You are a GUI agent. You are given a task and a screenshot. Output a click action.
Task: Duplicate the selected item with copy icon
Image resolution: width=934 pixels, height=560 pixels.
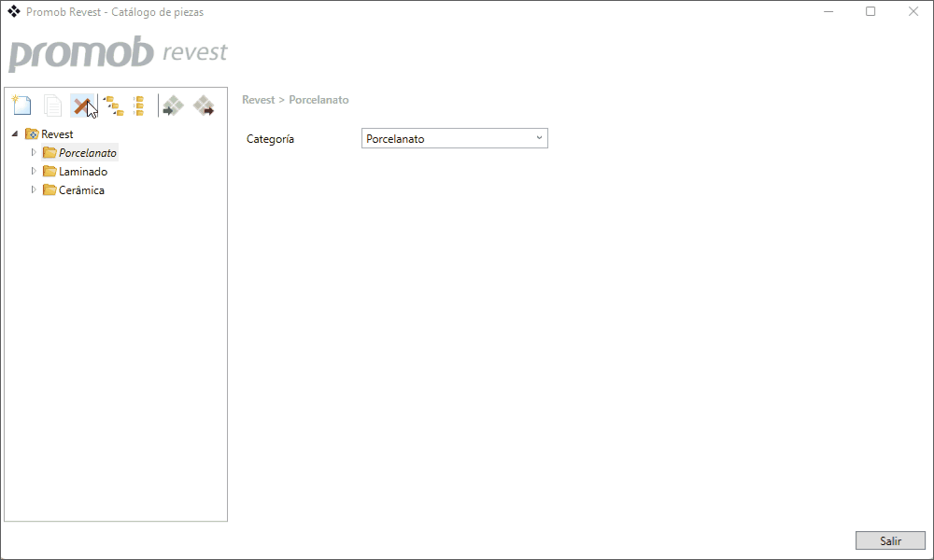pyautogui.click(x=53, y=105)
